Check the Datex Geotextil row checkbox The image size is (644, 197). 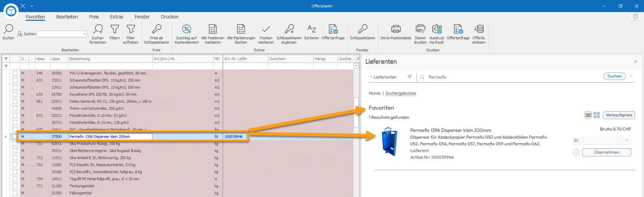click(x=15, y=101)
